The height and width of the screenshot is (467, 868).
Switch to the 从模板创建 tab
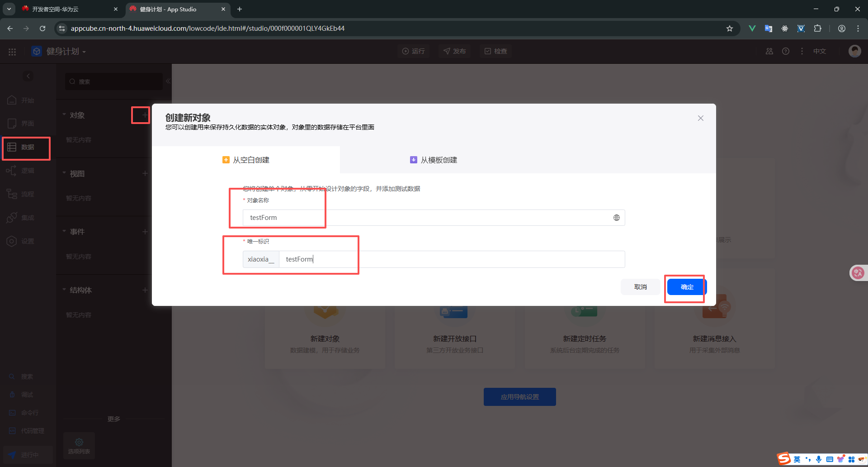(434, 160)
